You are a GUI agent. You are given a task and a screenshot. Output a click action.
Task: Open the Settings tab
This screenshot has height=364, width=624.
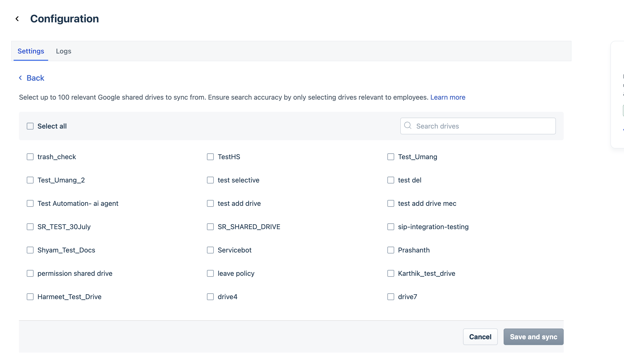pos(31,51)
